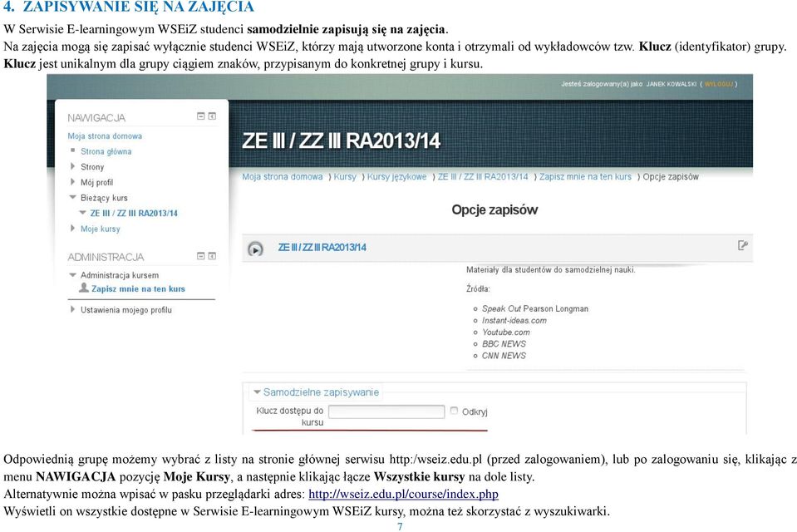The width and height of the screenshot is (797, 532).
Task: Click the round arrow icon beside course title
Action: (255, 249)
